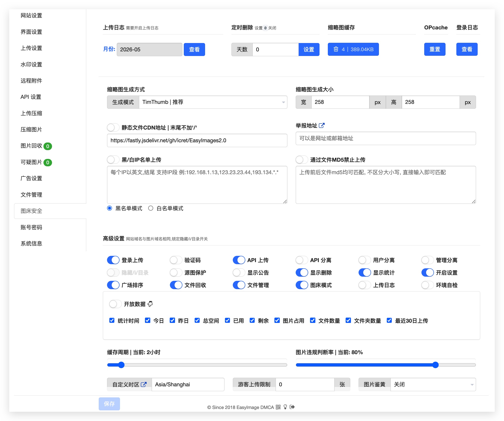Click the 天数 input field

point(276,50)
